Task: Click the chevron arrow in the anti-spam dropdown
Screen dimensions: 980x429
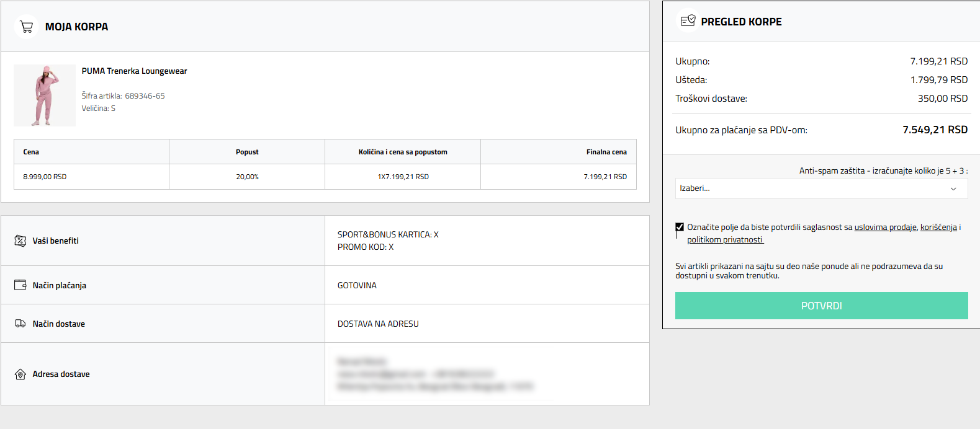Action: tap(953, 188)
